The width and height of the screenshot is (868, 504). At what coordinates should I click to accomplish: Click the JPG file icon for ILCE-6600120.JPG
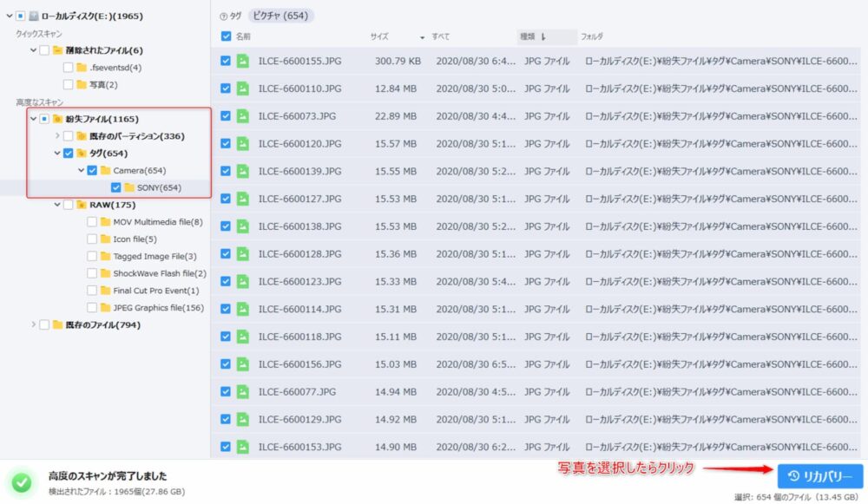[242, 143]
